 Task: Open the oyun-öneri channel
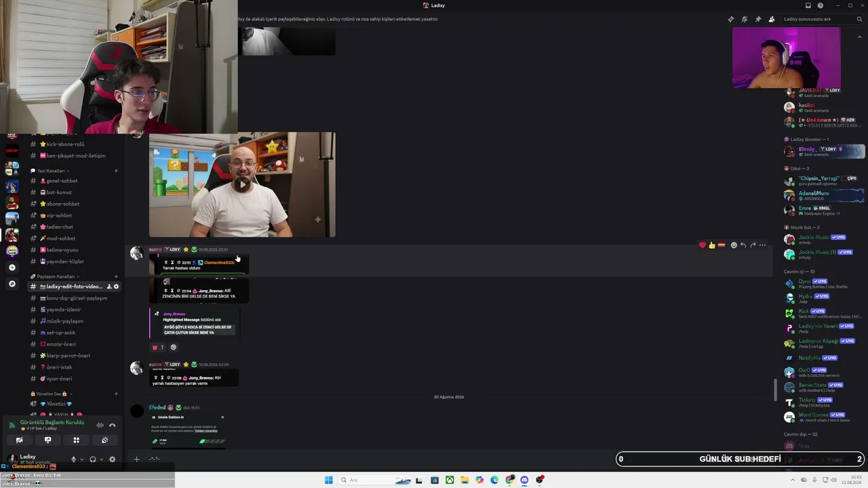(73, 379)
